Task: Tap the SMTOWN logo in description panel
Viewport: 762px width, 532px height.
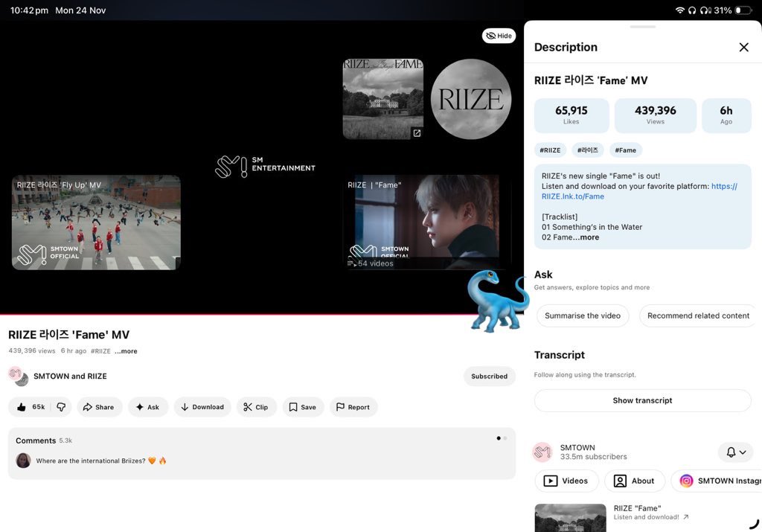Action: 542,452
